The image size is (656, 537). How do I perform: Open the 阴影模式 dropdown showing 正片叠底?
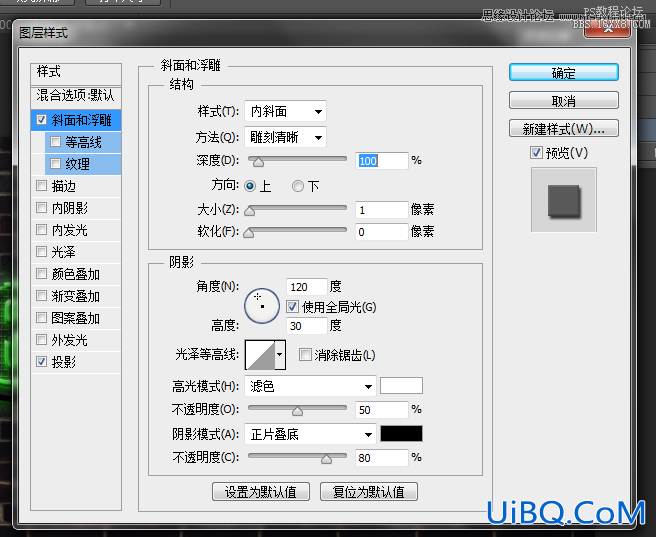click(x=310, y=434)
